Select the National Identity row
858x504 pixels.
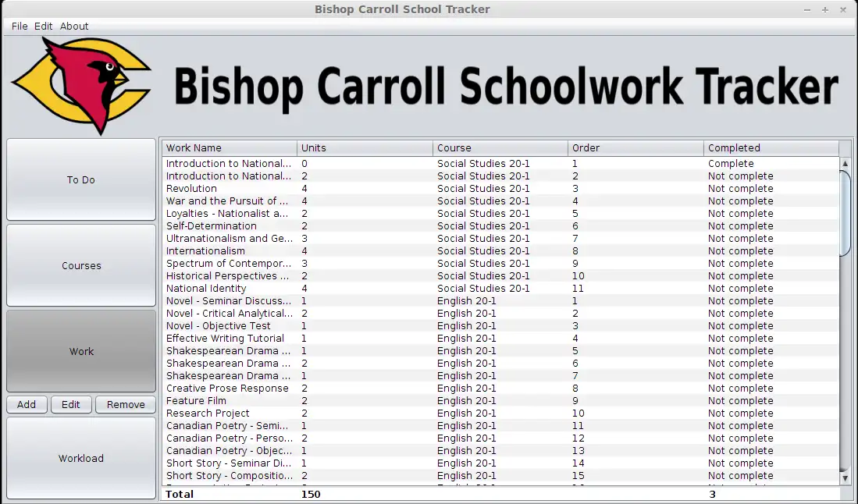500,289
